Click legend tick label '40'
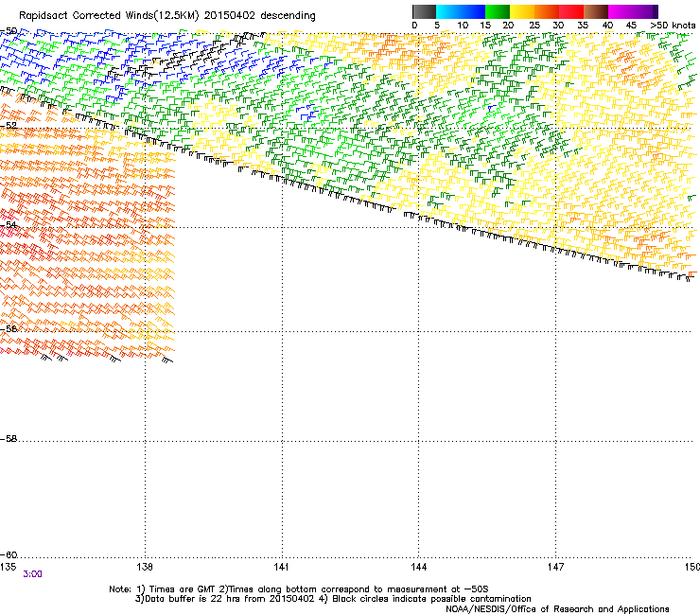The width and height of the screenshot is (700, 615). coord(607,26)
